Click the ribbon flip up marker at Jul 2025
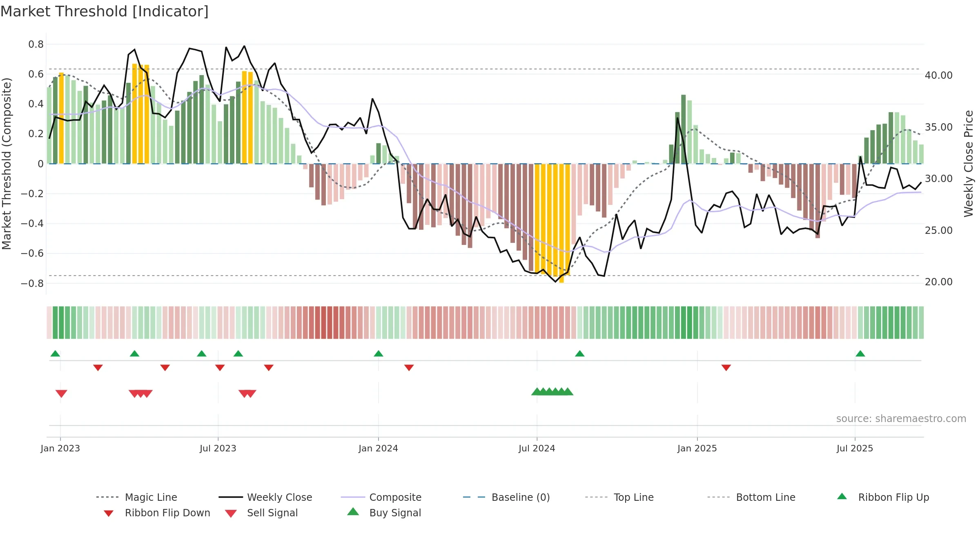The image size is (980, 551). (x=860, y=353)
